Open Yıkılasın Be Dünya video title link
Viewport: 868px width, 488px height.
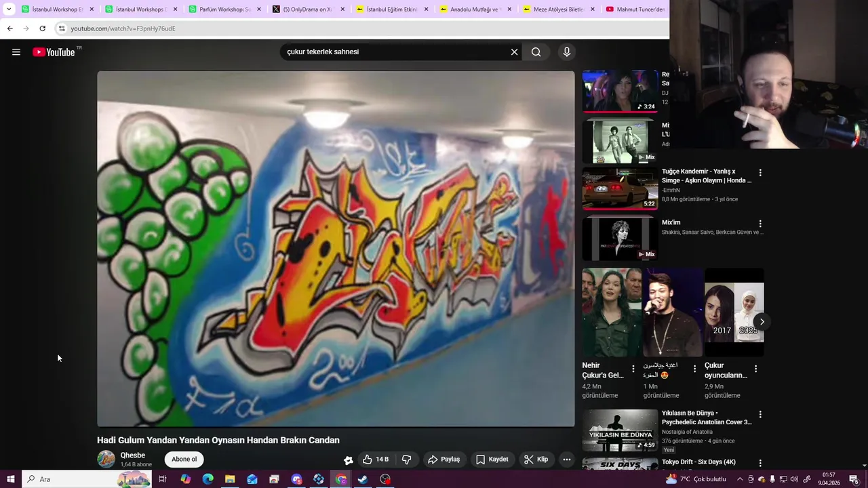click(x=707, y=418)
